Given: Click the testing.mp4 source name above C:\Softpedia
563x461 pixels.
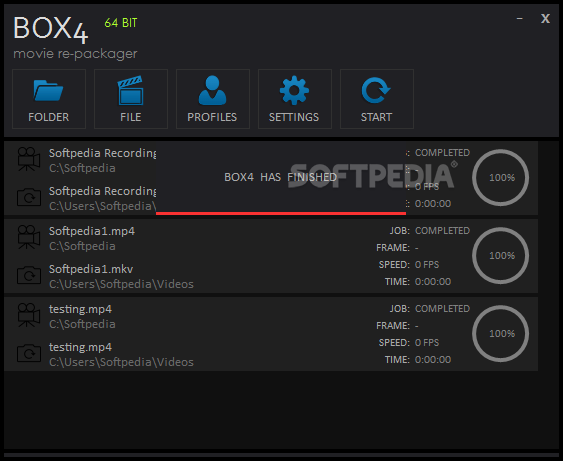Looking at the screenshot, I should pyautogui.click(x=80, y=309).
